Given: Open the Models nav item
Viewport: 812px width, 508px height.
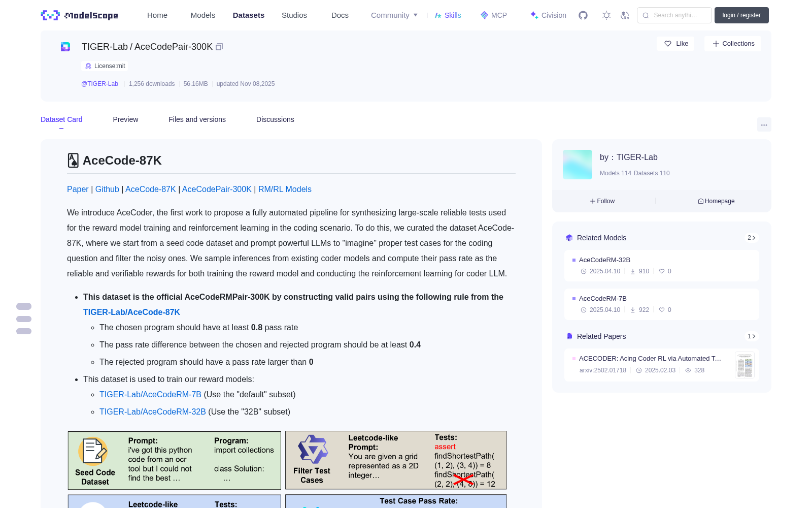Looking at the screenshot, I should pyautogui.click(x=203, y=15).
